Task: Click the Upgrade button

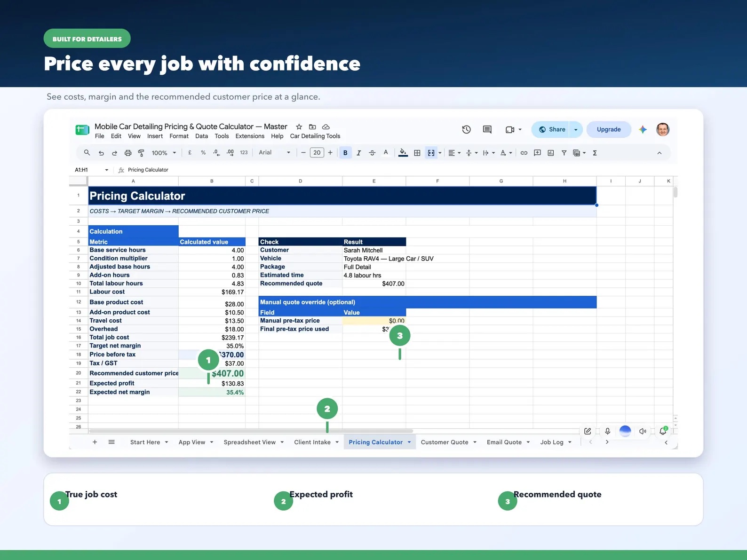Action: 609,129
